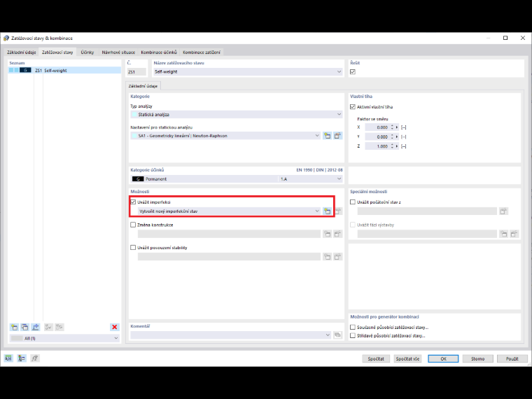Click Spočítat button
The image size is (532, 399).
[x=376, y=358]
